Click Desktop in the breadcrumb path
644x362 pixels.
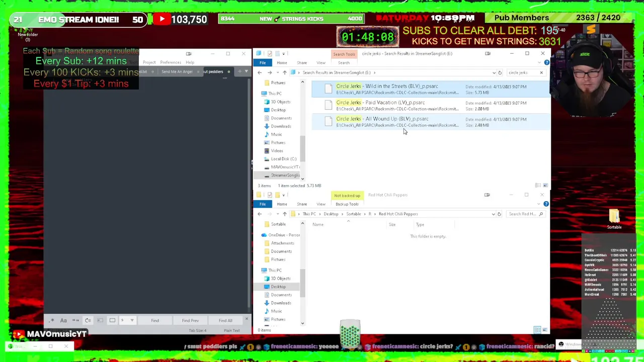pyautogui.click(x=331, y=214)
